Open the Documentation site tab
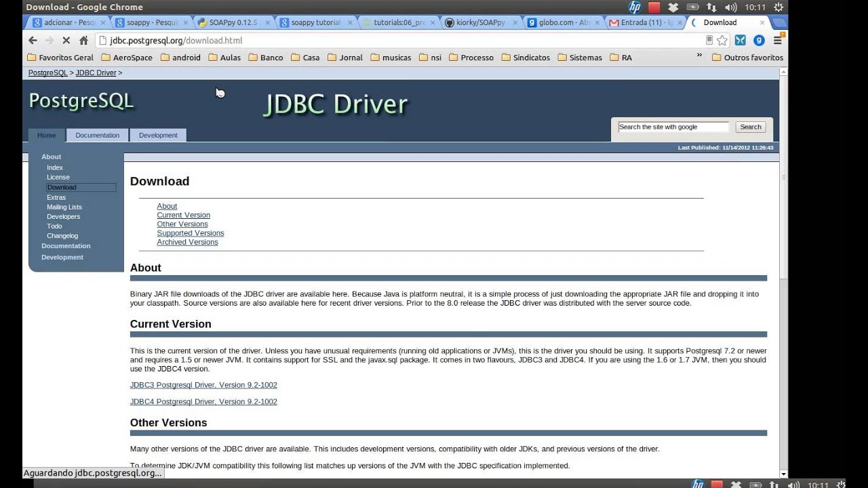 coord(98,135)
